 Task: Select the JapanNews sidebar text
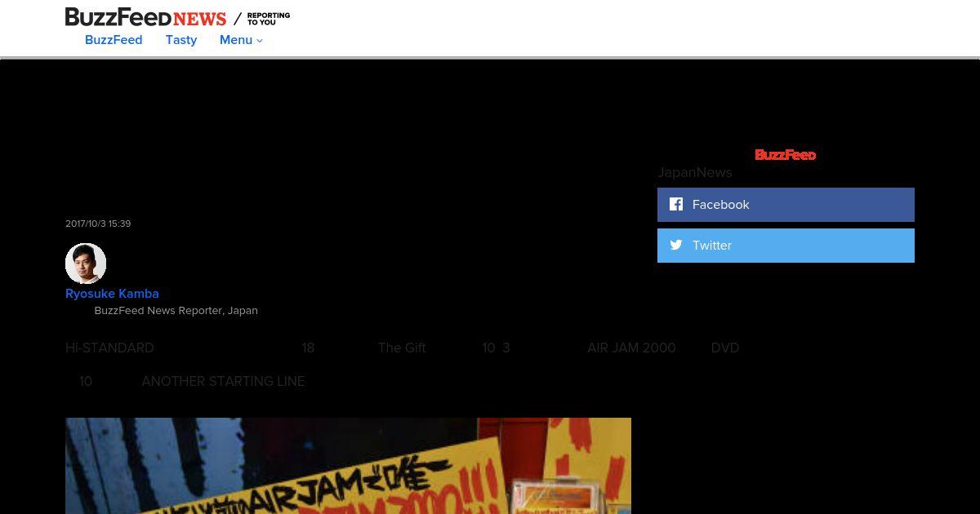pos(695,172)
